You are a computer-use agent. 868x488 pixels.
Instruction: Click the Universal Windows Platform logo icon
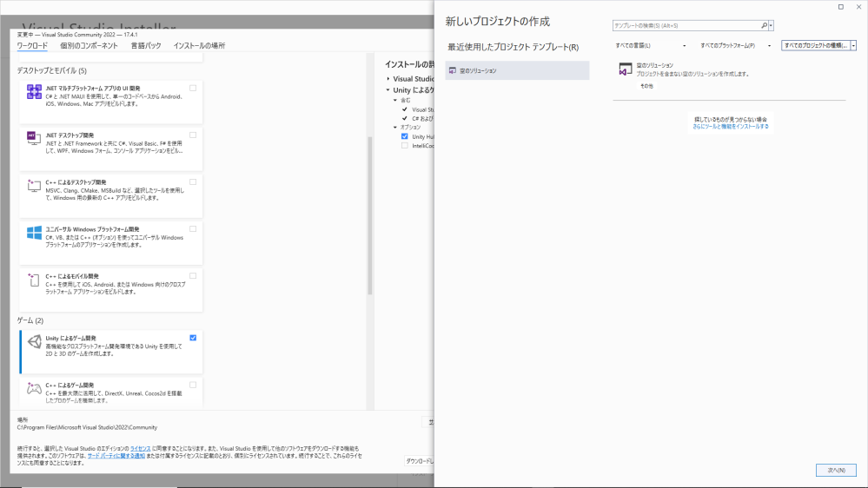(x=35, y=233)
